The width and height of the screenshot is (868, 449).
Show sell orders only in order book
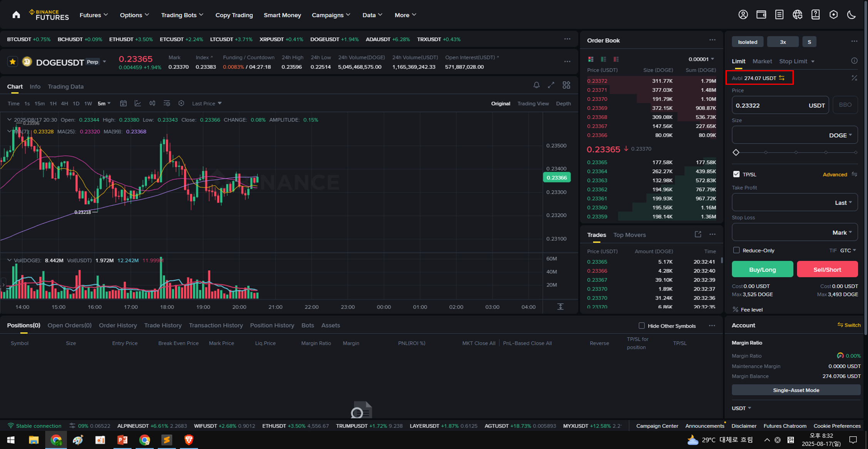click(616, 59)
